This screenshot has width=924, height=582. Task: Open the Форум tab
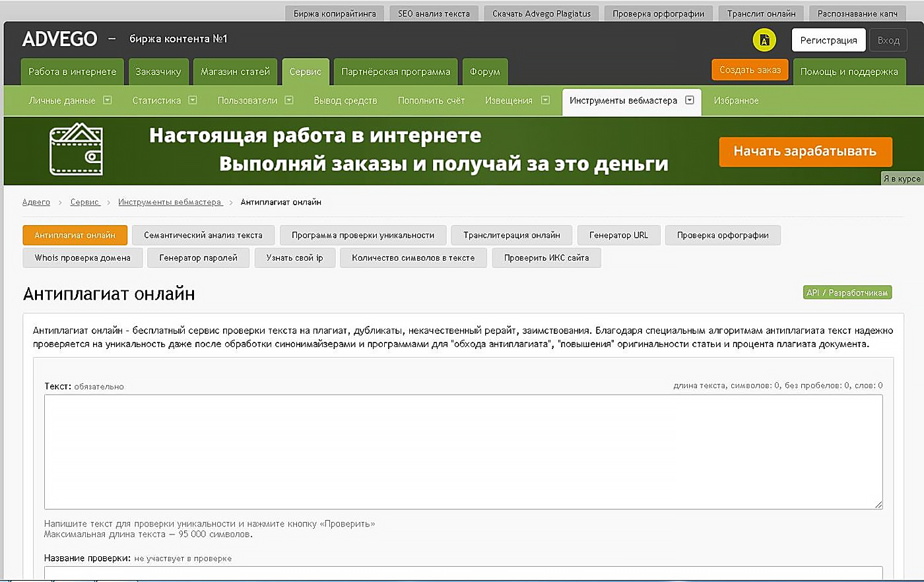click(485, 72)
